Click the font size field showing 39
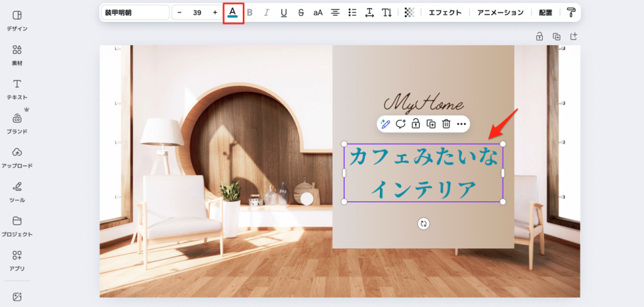 [197, 13]
